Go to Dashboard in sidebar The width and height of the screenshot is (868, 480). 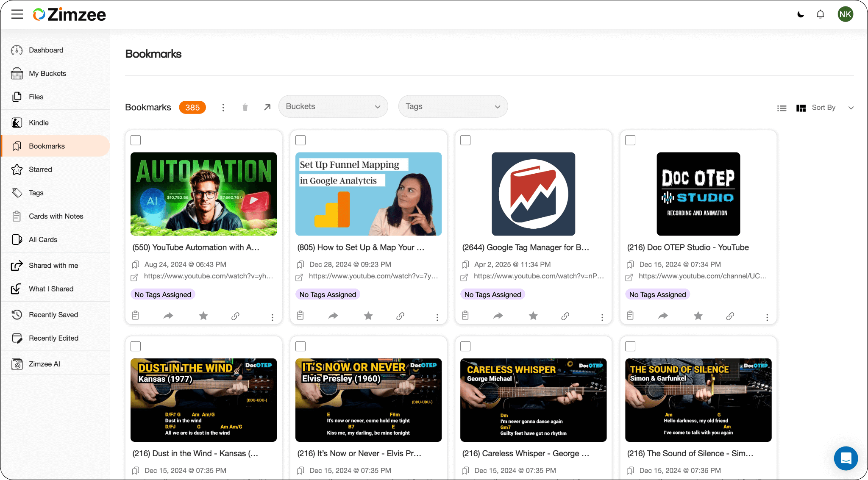tap(56, 50)
